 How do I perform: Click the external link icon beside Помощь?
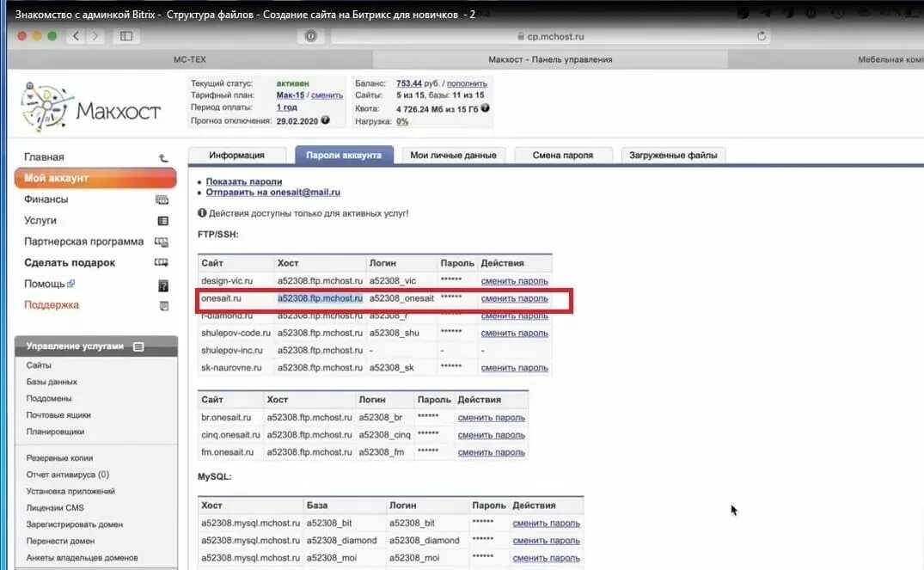pos(70,284)
